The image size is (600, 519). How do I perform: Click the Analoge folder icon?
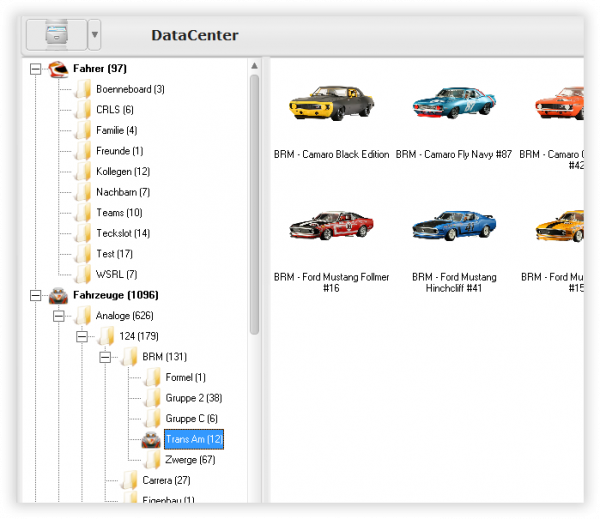click(83, 316)
